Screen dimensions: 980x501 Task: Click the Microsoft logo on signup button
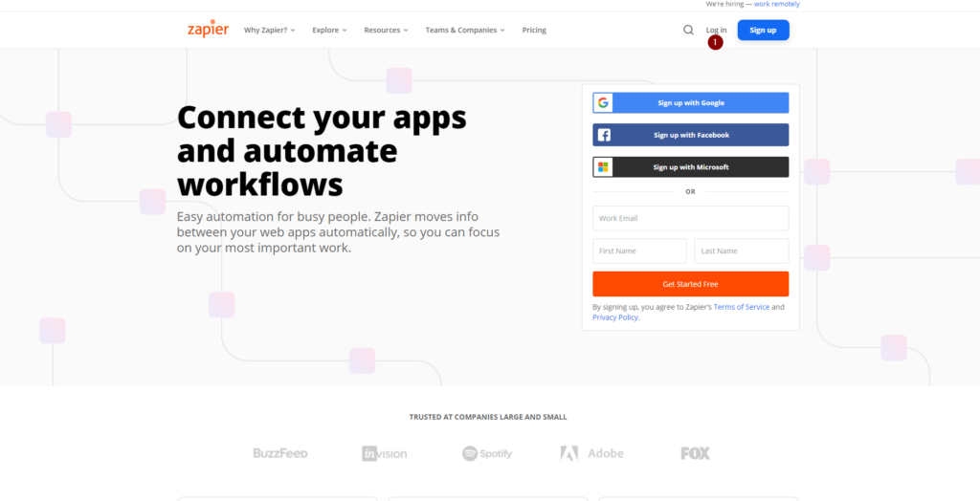[x=603, y=167]
